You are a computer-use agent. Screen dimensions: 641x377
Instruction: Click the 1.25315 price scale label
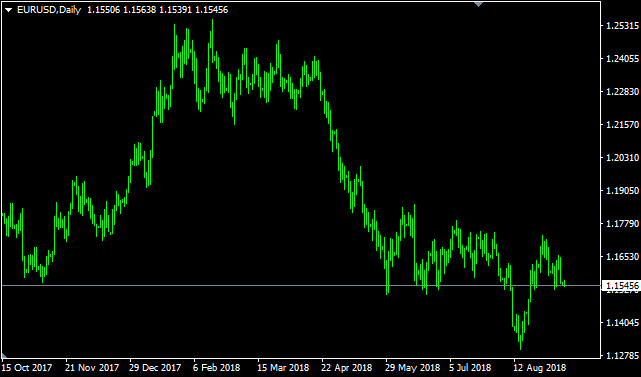tap(622, 26)
